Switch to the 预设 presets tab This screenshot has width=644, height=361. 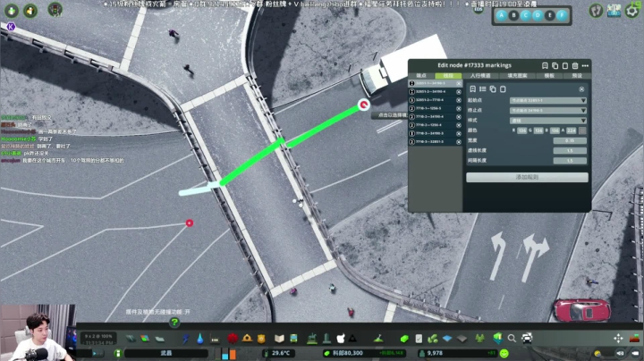tap(577, 76)
